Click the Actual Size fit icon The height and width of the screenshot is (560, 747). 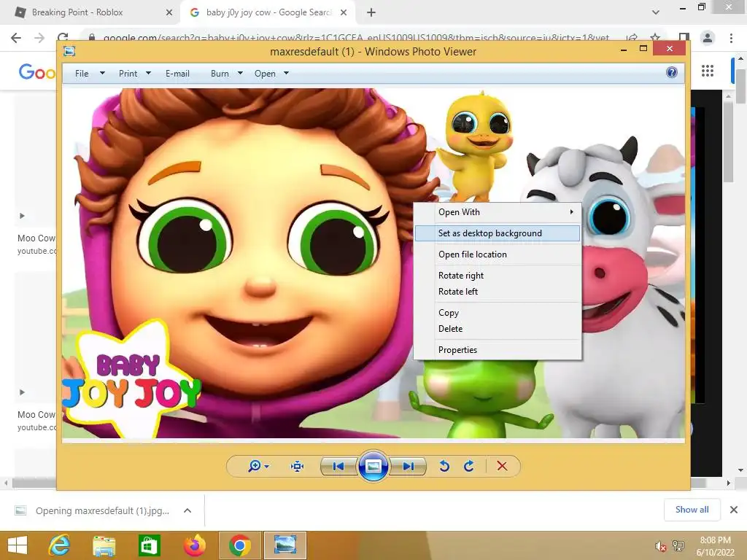point(298,466)
